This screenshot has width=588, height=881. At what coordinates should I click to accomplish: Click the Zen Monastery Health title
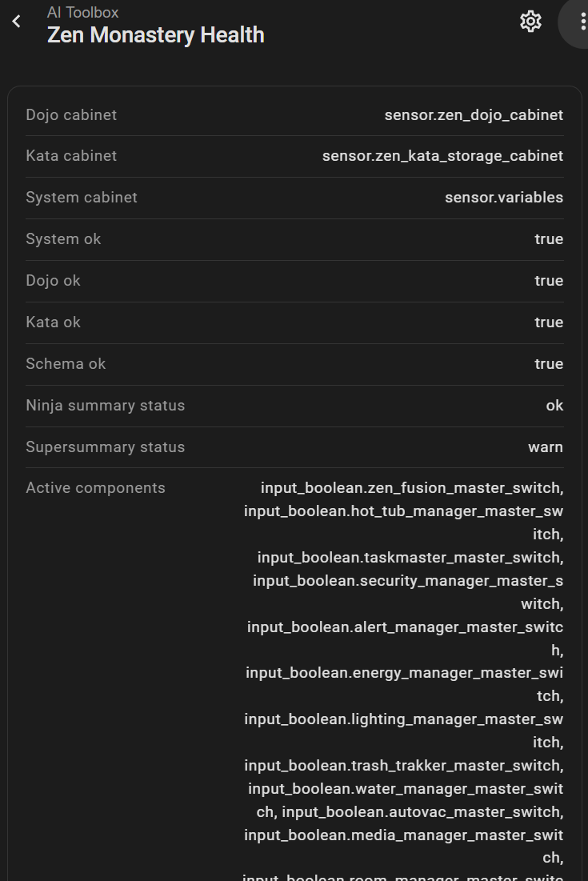coord(155,35)
